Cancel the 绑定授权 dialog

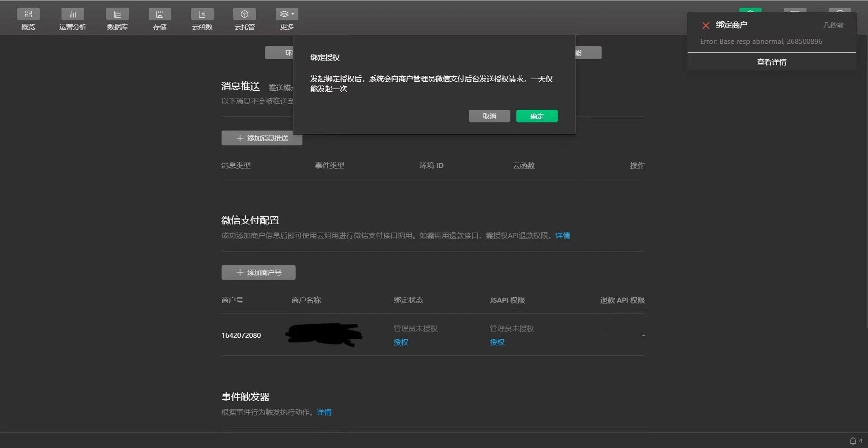coord(489,116)
